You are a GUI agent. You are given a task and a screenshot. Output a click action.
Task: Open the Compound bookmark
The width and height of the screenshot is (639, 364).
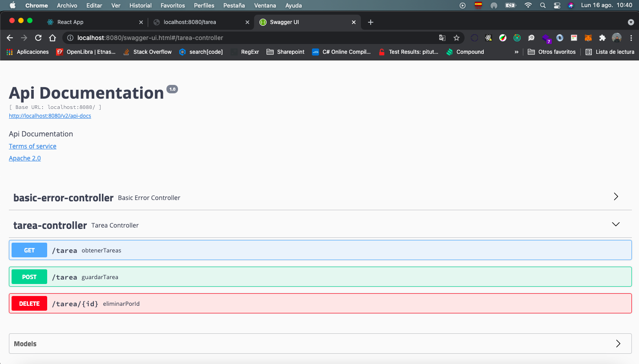pyautogui.click(x=465, y=52)
